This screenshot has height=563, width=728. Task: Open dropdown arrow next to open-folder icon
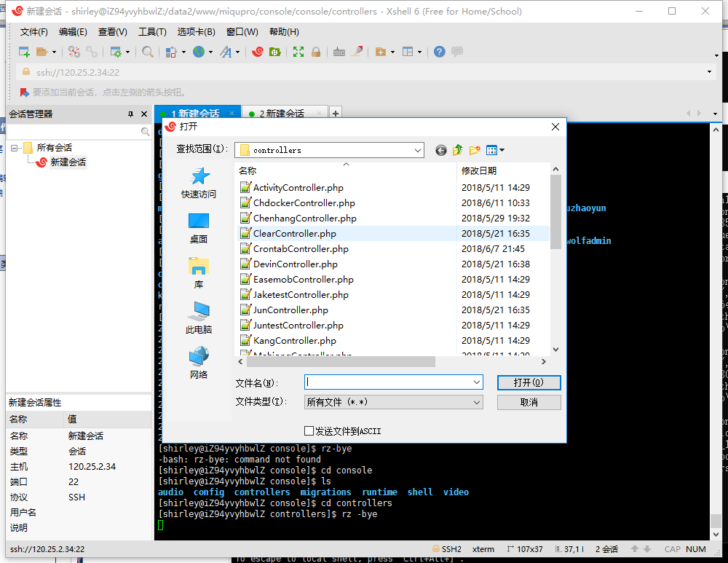pos(55,52)
